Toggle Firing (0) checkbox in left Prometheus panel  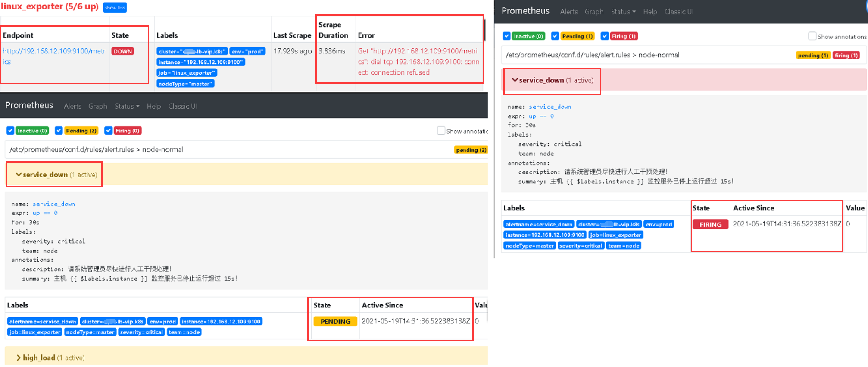click(109, 131)
